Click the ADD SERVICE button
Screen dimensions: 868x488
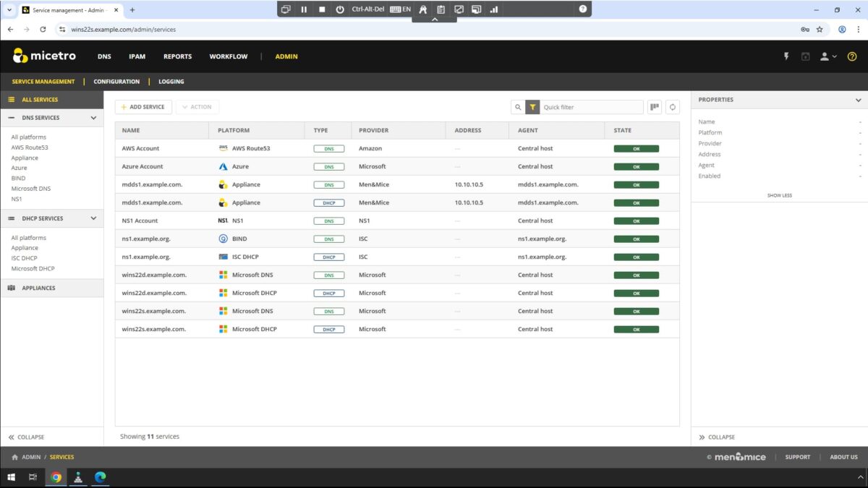pyautogui.click(x=143, y=106)
